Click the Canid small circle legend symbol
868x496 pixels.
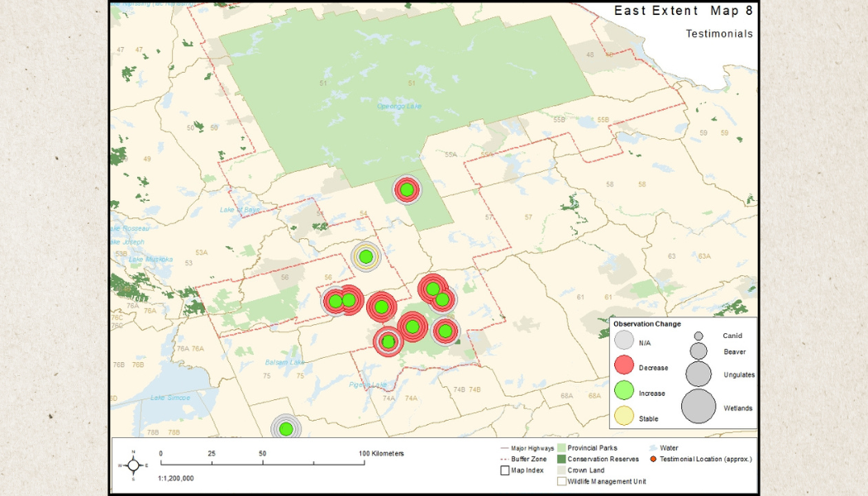coord(699,336)
